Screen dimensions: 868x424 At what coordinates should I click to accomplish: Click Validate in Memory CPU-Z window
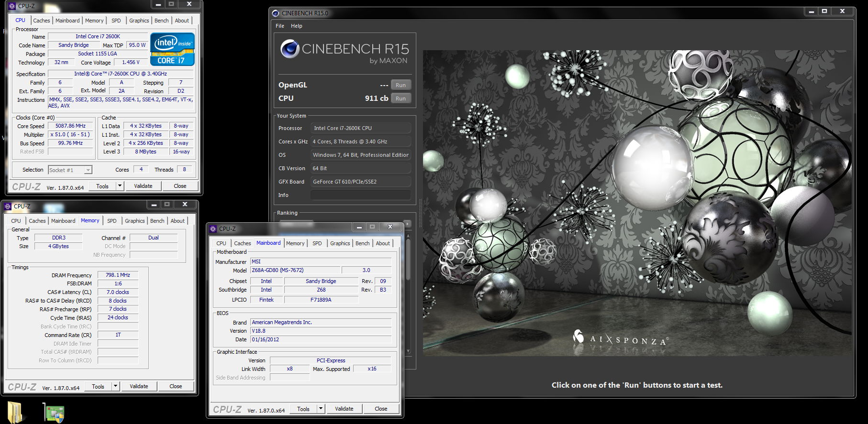pos(139,386)
